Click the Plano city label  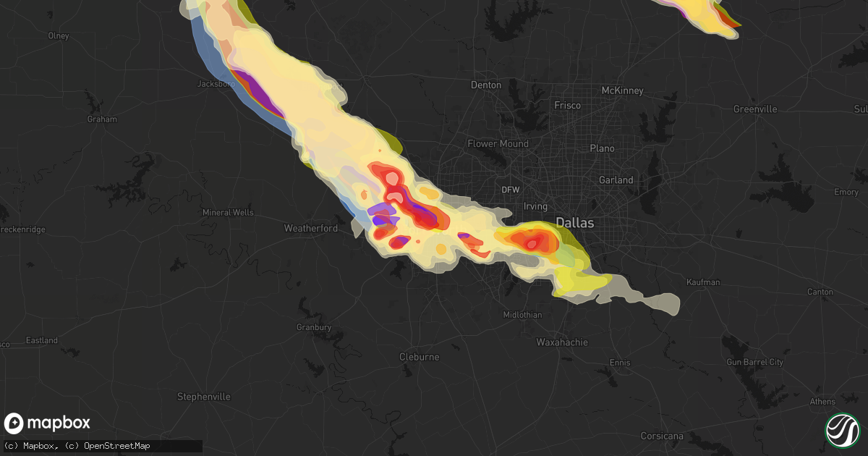tap(602, 148)
